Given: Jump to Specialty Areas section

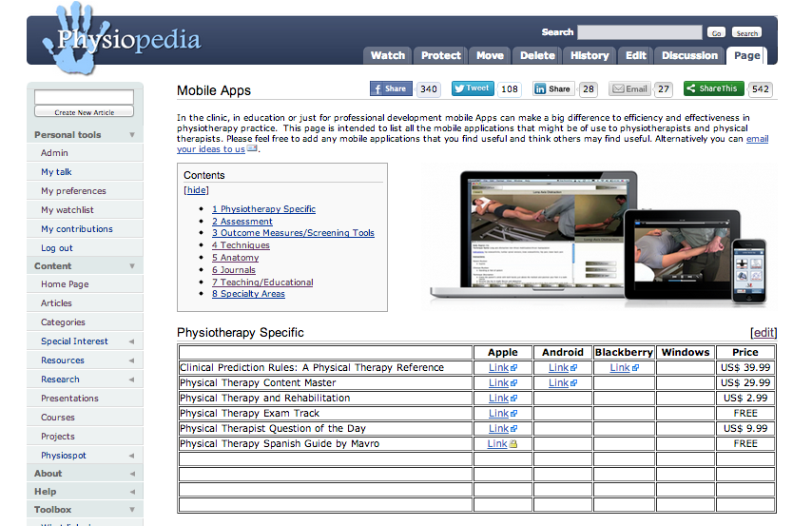Looking at the screenshot, I should (x=248, y=294).
